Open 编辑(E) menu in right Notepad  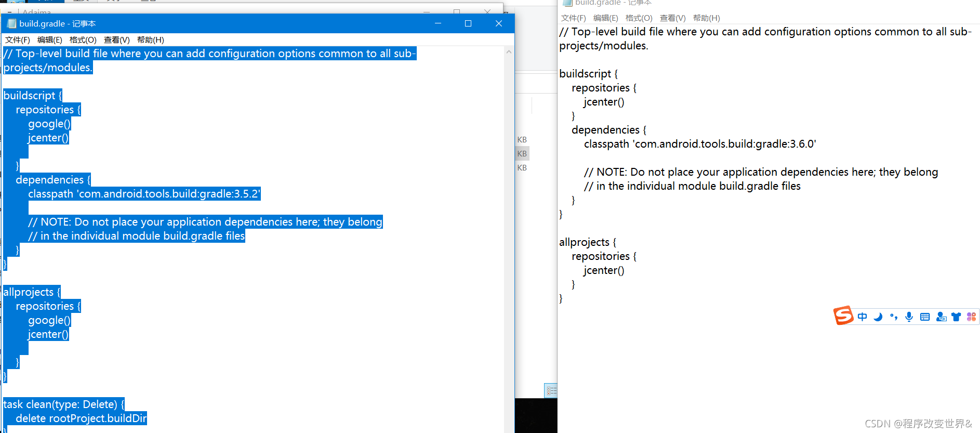(x=605, y=18)
